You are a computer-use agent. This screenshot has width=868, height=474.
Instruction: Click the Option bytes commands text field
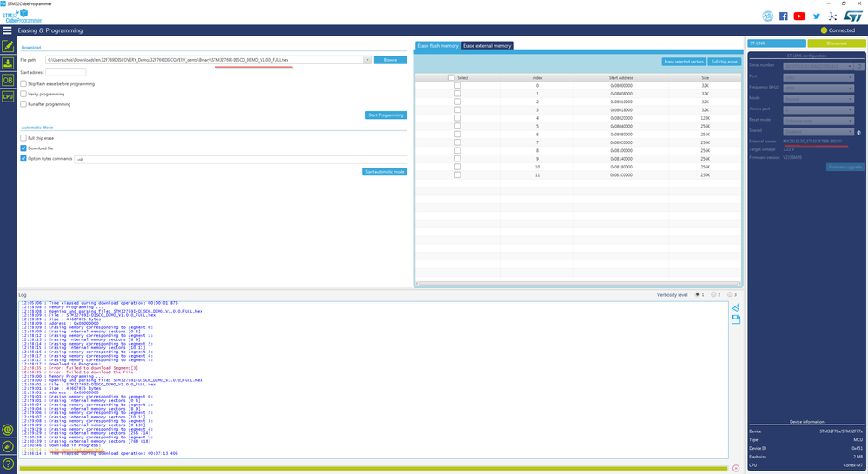coord(241,159)
